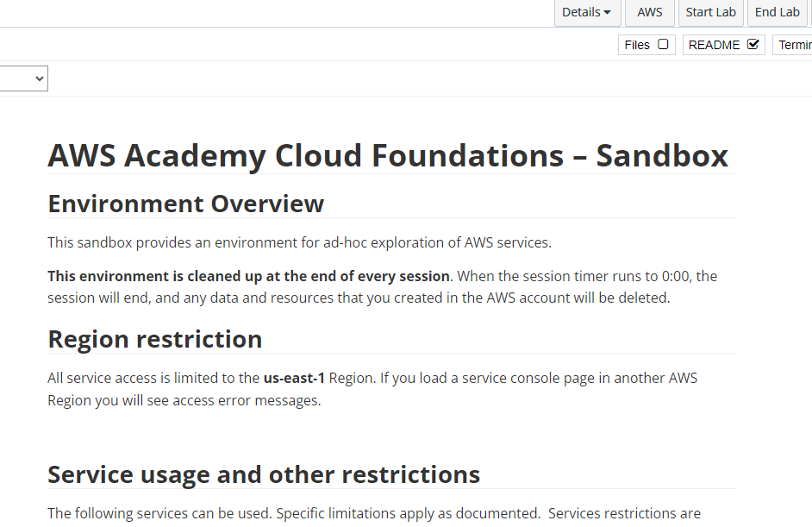The height and width of the screenshot is (527, 812).
Task: Click the bold us-east-1 region text
Action: coord(294,378)
